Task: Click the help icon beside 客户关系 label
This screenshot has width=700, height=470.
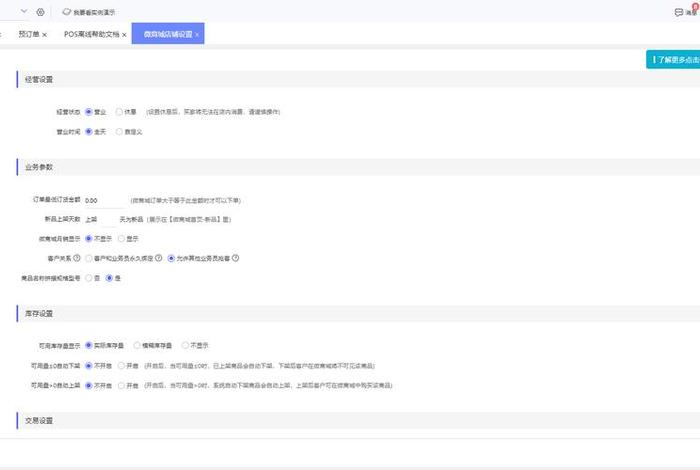Action: click(x=76, y=257)
